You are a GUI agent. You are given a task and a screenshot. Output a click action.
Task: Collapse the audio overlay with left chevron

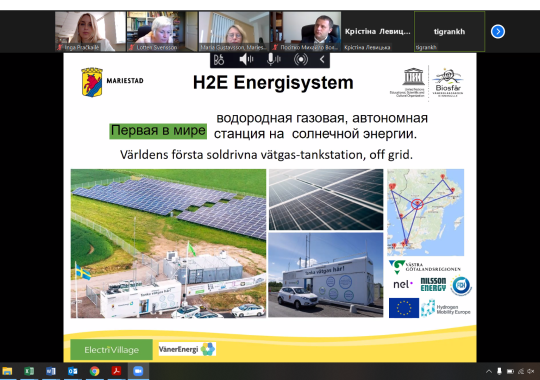pyautogui.click(x=322, y=60)
